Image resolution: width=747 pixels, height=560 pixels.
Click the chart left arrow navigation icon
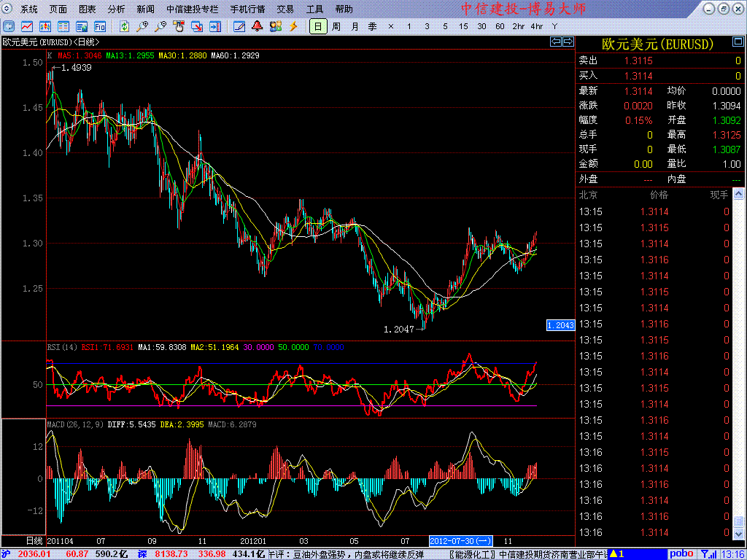click(556, 42)
